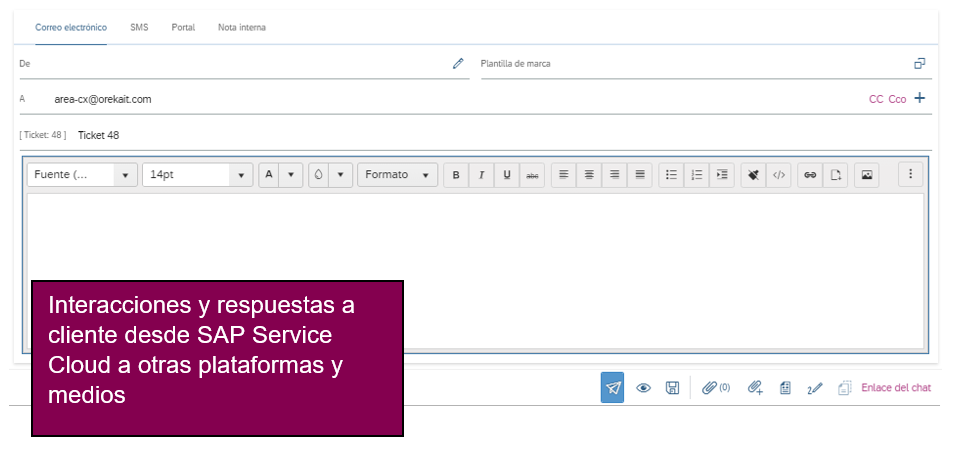Insert a document with the page icon
The height and width of the screenshot is (476, 955).
pos(835,175)
